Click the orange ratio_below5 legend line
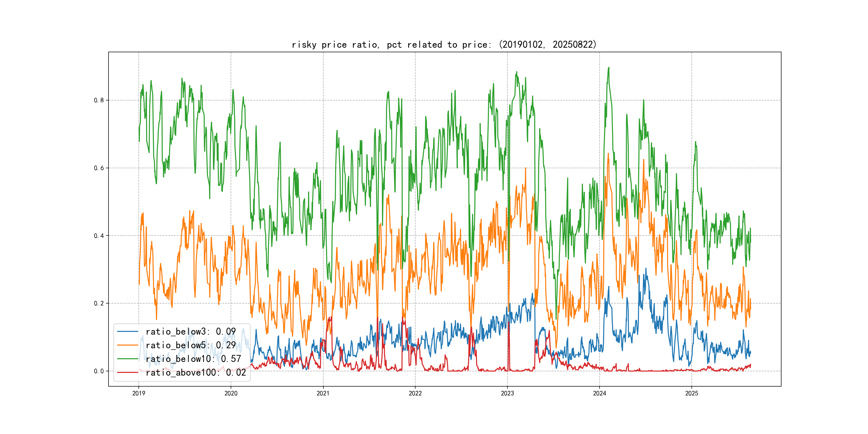This screenshot has width=868, height=434. pos(127,345)
